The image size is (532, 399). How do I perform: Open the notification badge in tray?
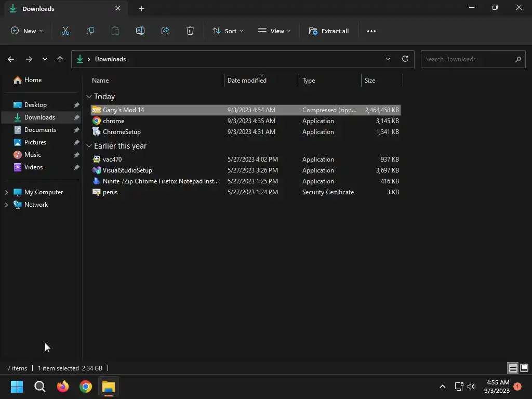[517, 387]
